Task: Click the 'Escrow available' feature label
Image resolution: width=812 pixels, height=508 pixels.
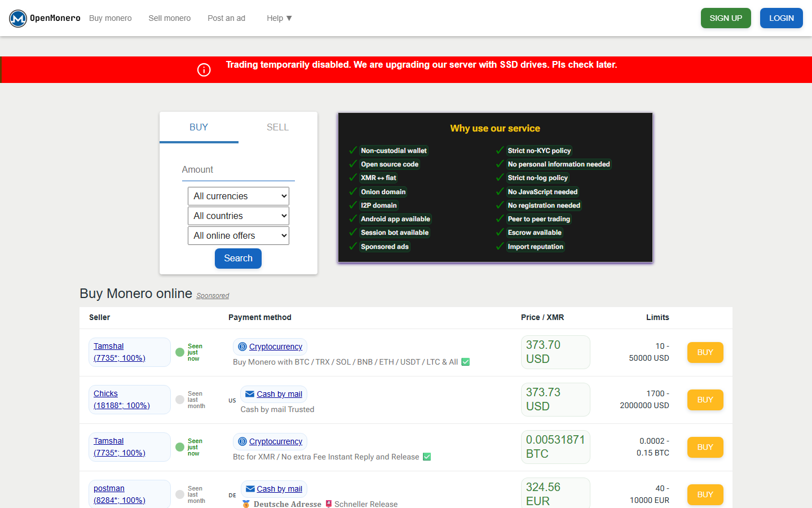Action: 535,233
